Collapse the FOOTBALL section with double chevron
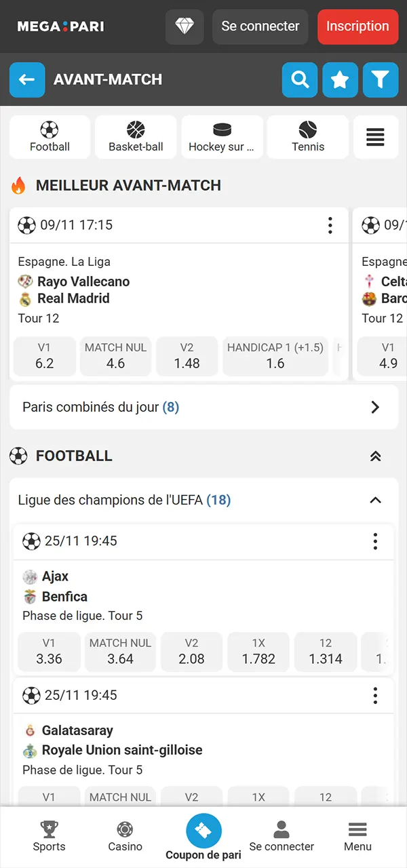This screenshot has width=407, height=868. [375, 456]
